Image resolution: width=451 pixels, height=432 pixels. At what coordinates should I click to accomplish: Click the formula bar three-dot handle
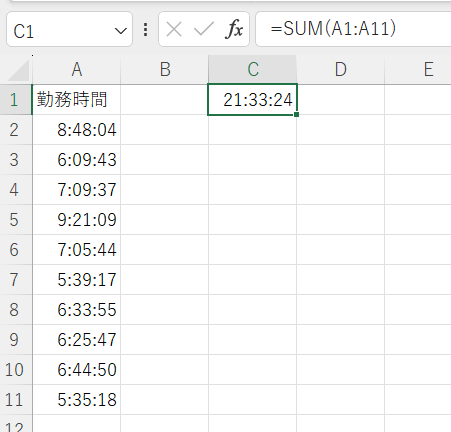coord(145,29)
